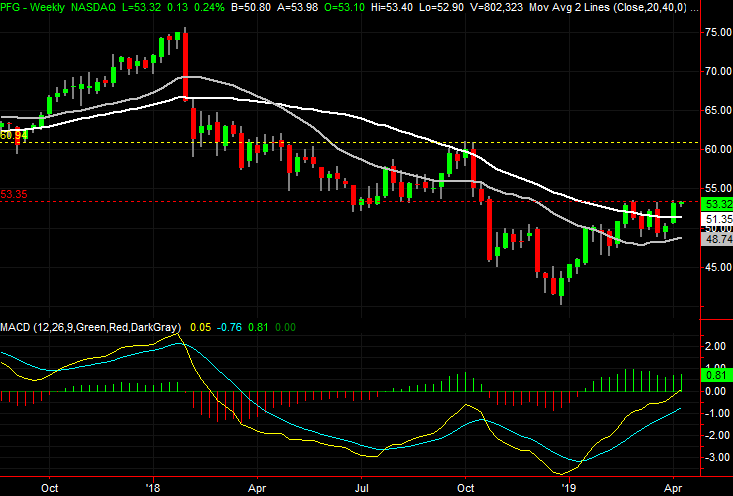
Task: Select the white 51.35 moving average tag
Action: coord(717,219)
